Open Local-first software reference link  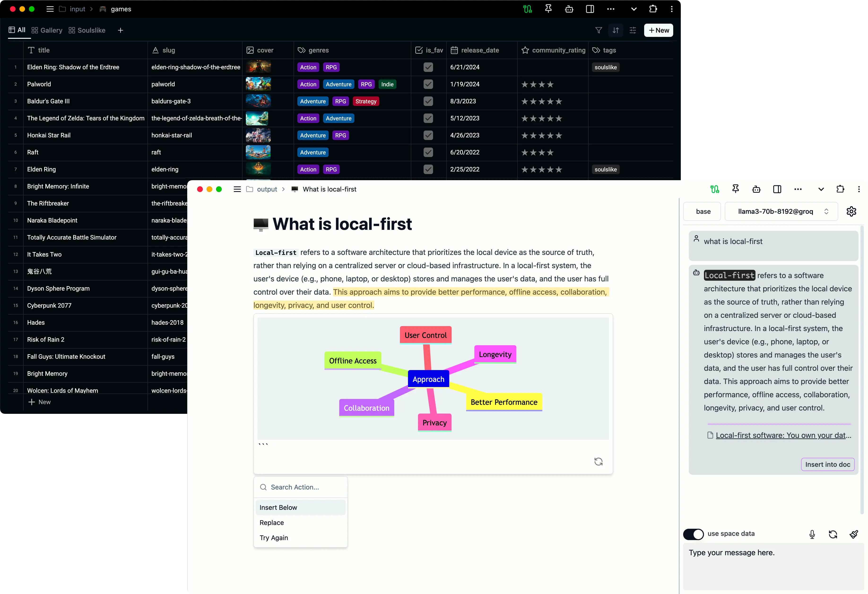click(783, 435)
